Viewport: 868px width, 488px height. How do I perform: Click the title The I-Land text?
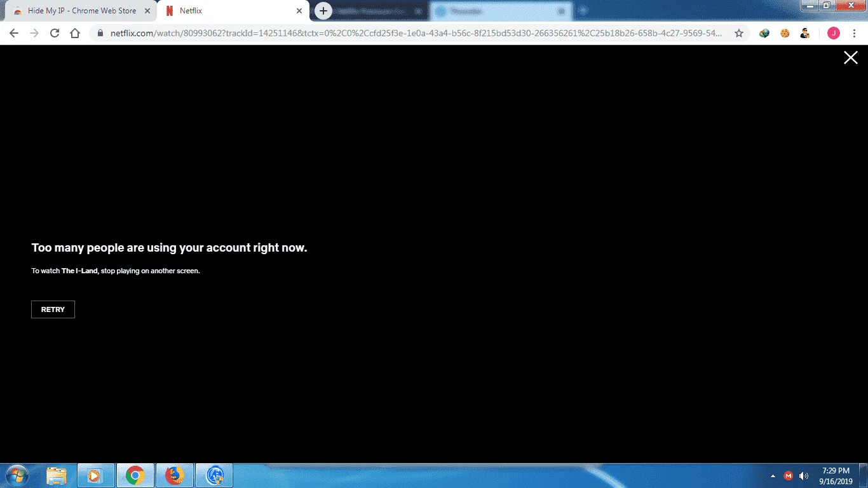pos(79,271)
